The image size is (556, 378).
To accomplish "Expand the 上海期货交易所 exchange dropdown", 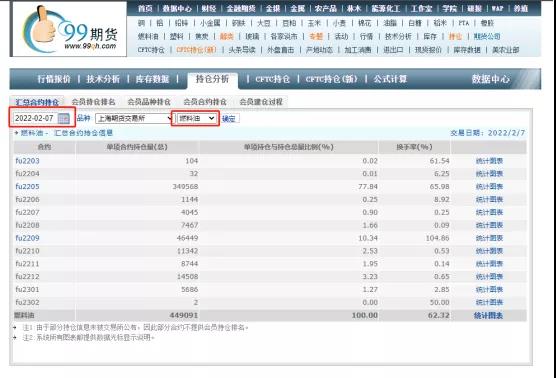I will (x=134, y=118).
